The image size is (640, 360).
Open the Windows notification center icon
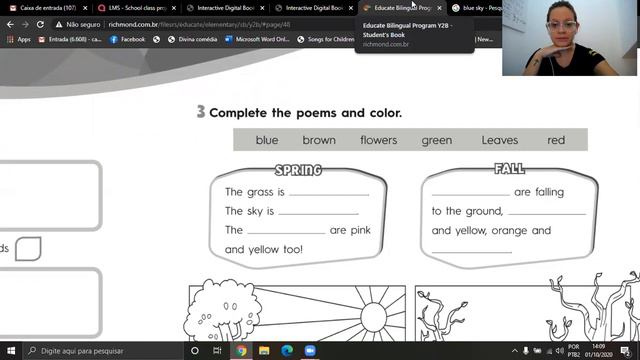[x=625, y=351]
